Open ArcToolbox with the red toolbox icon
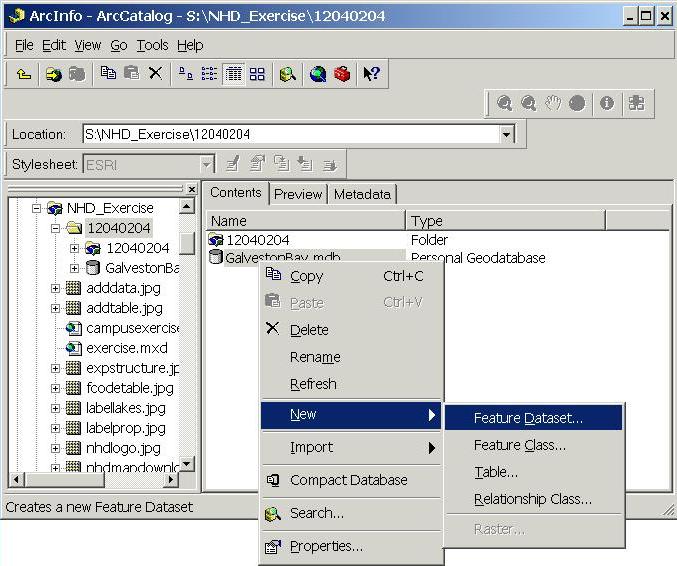The width and height of the screenshot is (677, 566). 342,74
